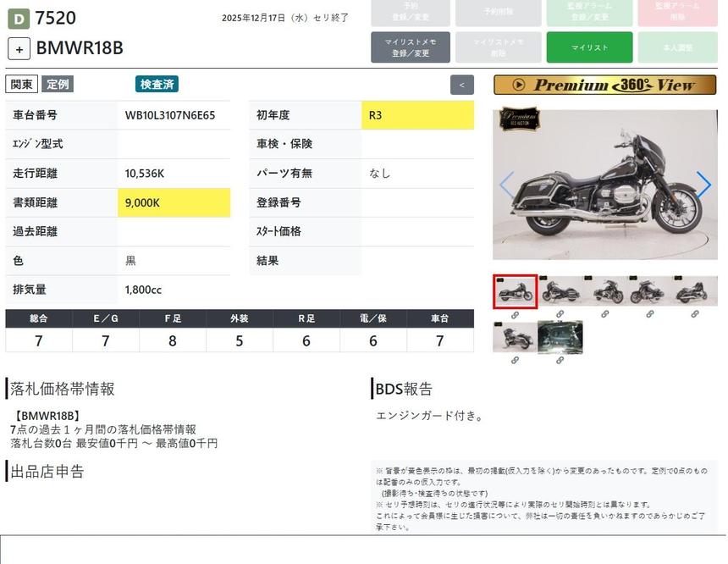Open the Premium 360° View
The height and width of the screenshot is (564, 728).
pos(604,85)
